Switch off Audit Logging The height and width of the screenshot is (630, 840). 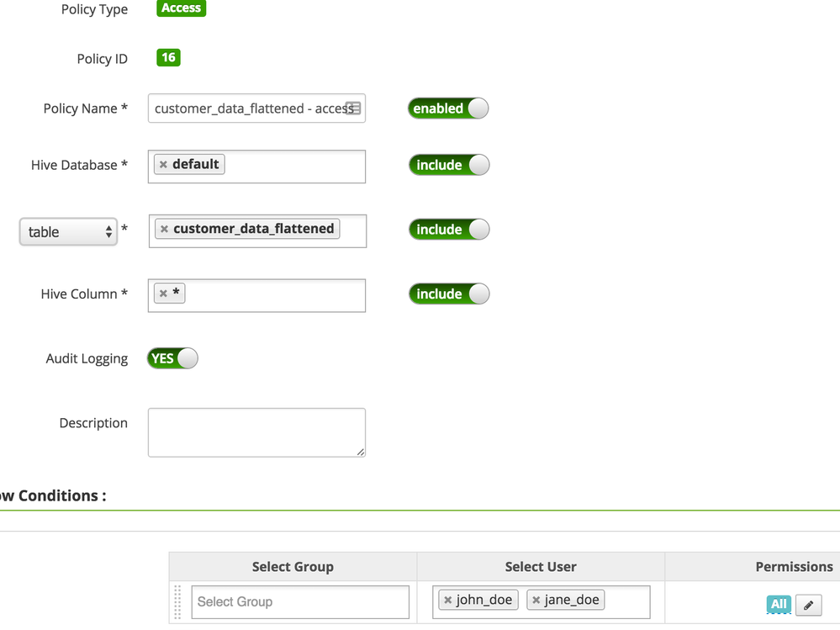pos(173,358)
